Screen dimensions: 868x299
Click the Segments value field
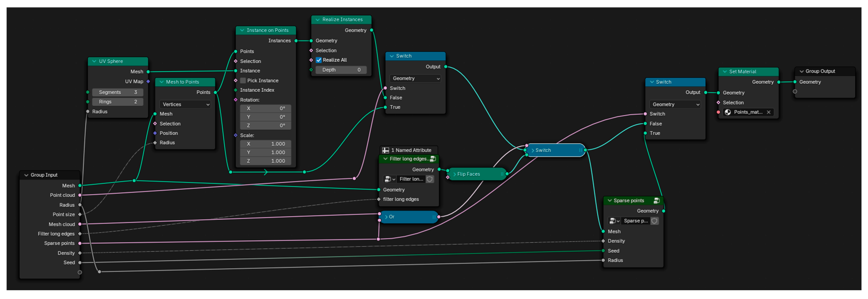click(x=118, y=93)
